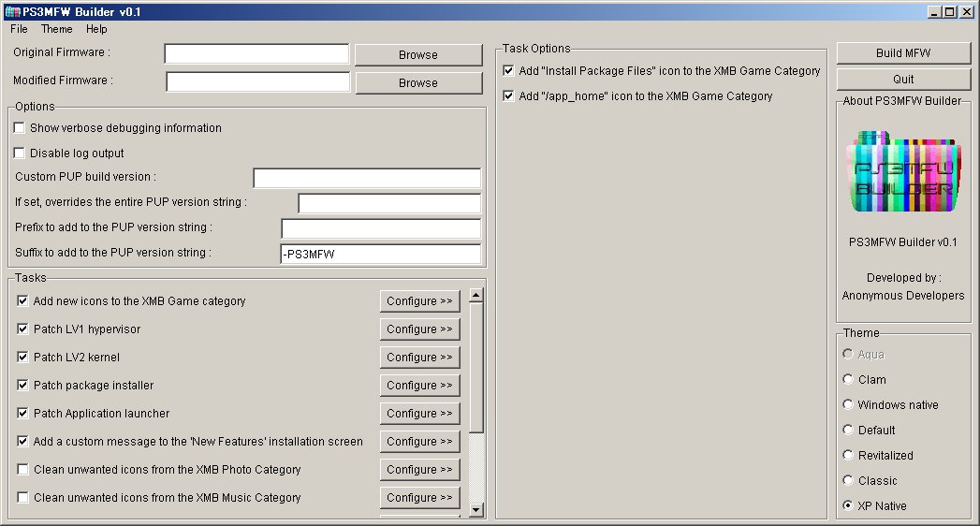Click the Tasks list scroll up arrow
The image size is (980, 526).
pyautogui.click(x=476, y=295)
